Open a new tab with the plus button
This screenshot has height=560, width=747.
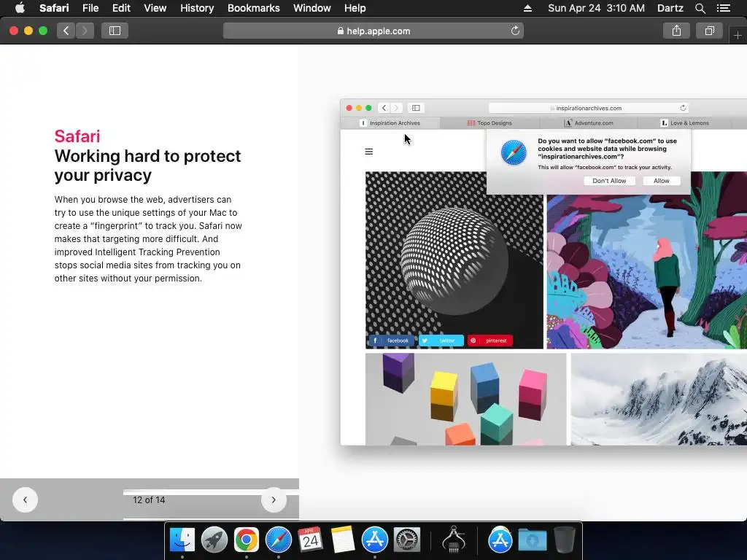coord(738,35)
